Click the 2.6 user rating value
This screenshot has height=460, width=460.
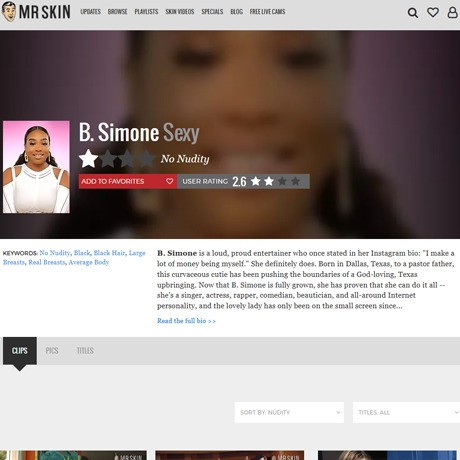point(239,181)
